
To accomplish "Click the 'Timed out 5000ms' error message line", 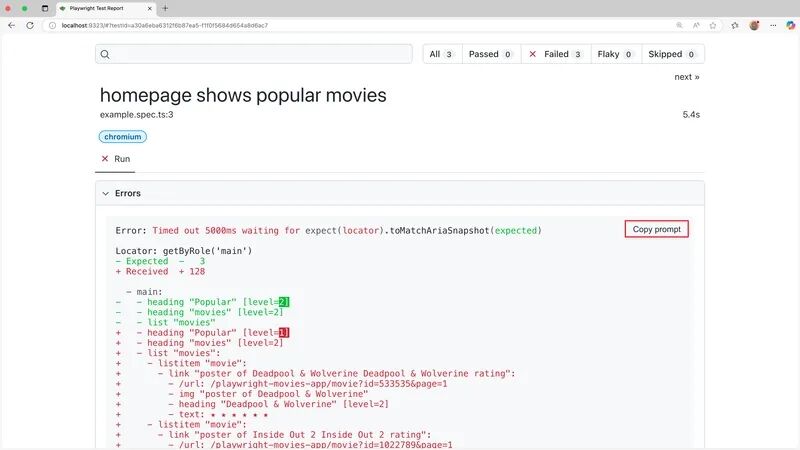I will click(329, 231).
